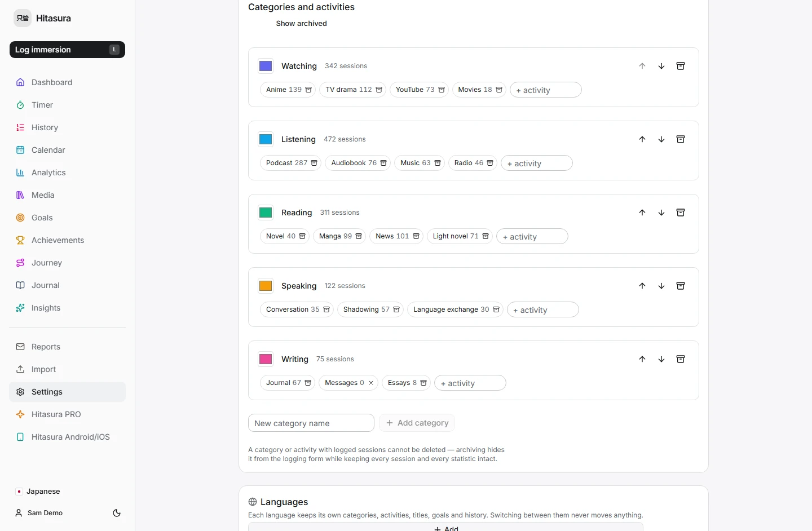Archive the Watching category
Image resolution: width=812 pixels, height=531 pixels.
(x=681, y=66)
